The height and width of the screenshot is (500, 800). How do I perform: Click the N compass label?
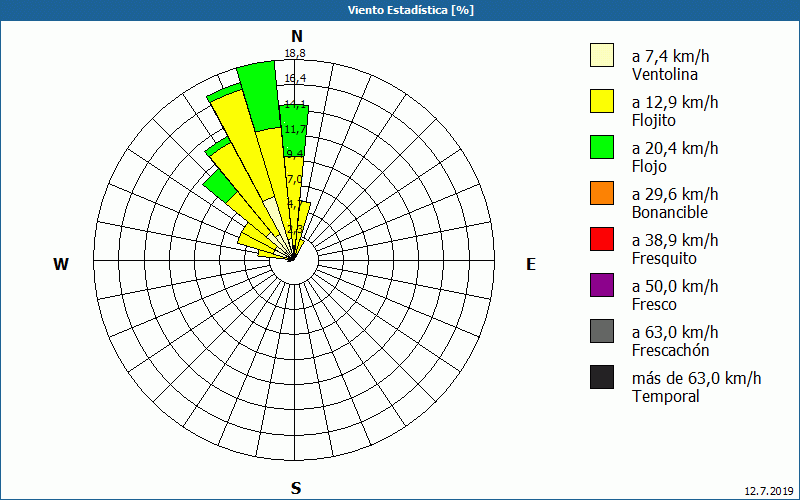click(x=297, y=36)
